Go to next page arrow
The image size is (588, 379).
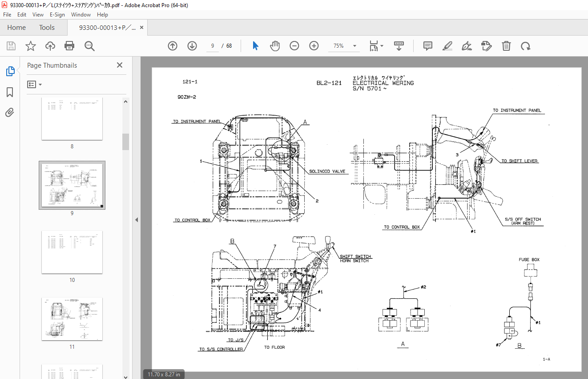(x=192, y=46)
